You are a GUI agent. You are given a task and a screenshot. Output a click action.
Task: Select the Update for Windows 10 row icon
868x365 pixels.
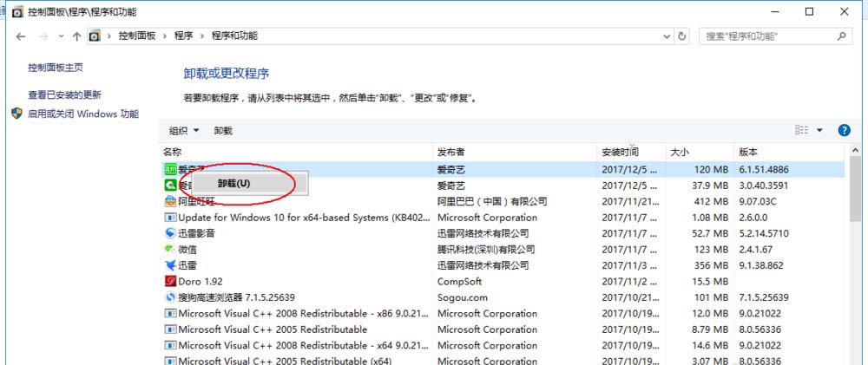tap(170, 218)
